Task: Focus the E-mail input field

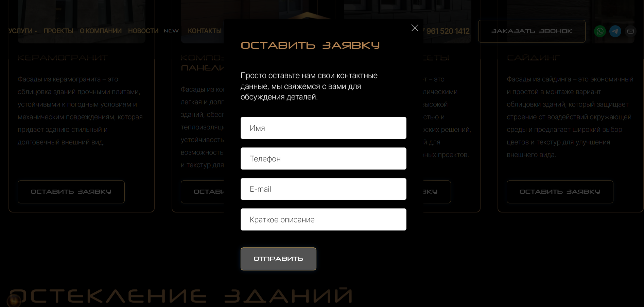Action: click(x=323, y=189)
